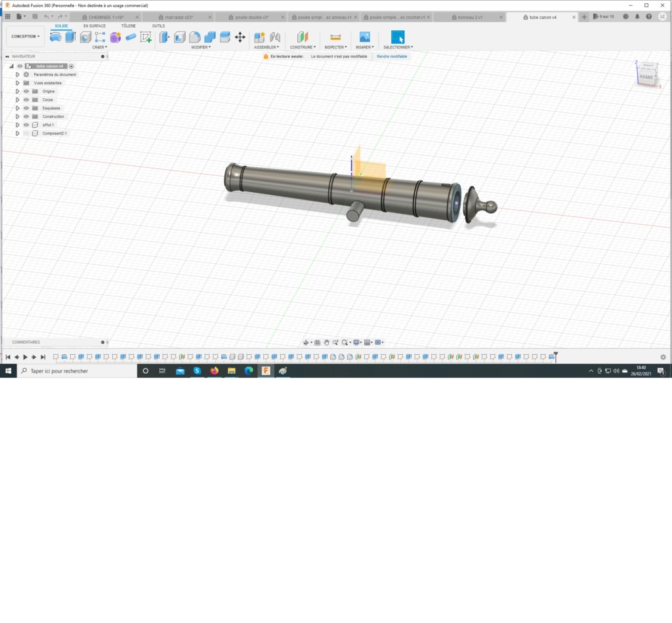Show the hidden Composant2:1 component

(x=26, y=133)
